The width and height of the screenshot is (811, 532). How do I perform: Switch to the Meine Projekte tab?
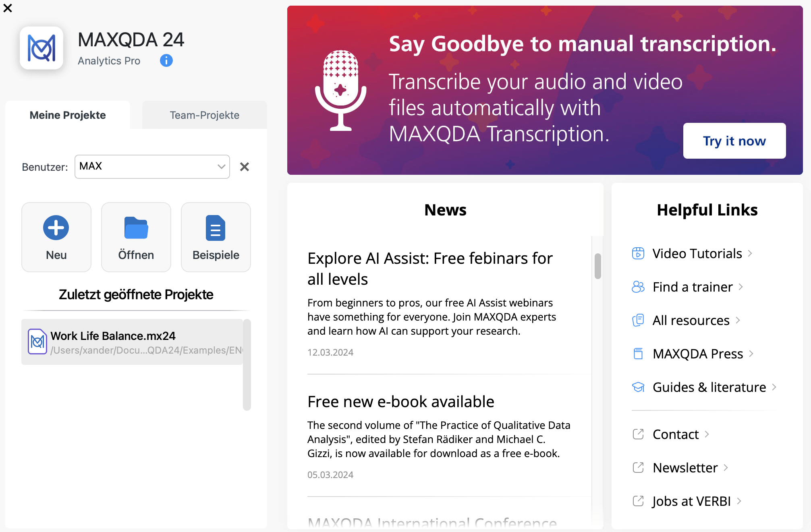(x=68, y=115)
